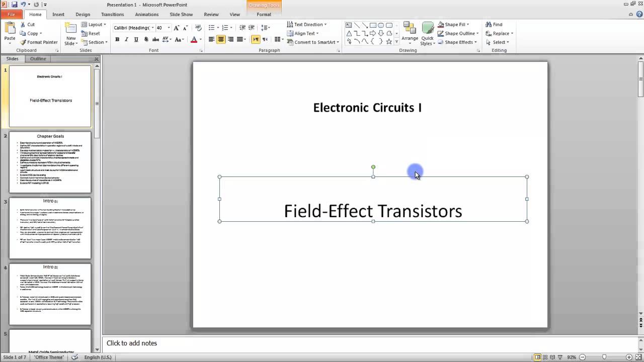Image resolution: width=644 pixels, height=362 pixels.
Task: Open the font name dropdown
Action: [152, 28]
